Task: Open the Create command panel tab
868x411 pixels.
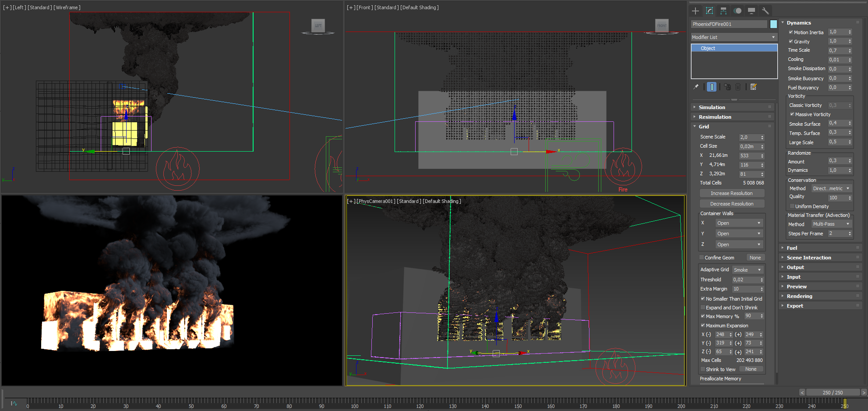Action: pos(695,11)
